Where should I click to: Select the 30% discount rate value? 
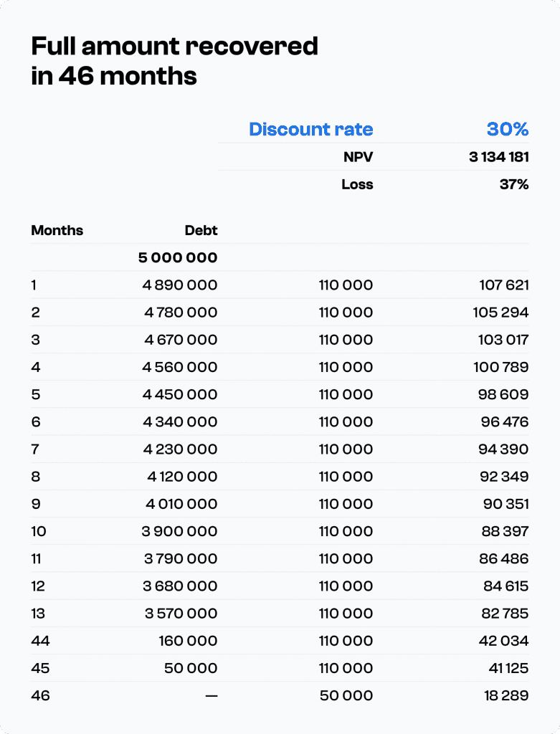(x=508, y=129)
